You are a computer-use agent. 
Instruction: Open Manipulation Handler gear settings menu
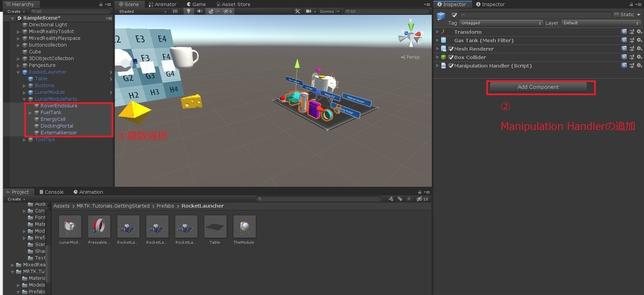639,66
